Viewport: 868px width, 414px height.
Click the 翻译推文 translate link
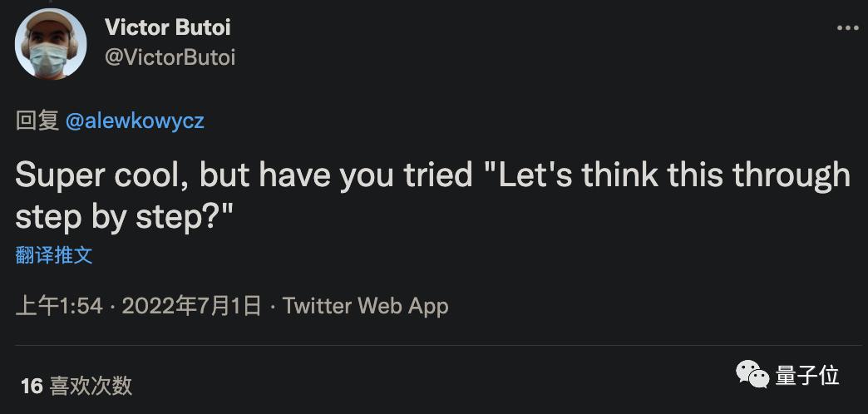coord(54,255)
